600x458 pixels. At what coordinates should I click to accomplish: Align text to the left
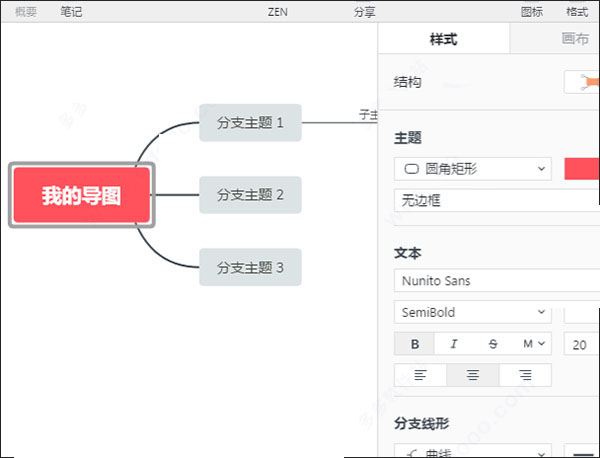421,375
